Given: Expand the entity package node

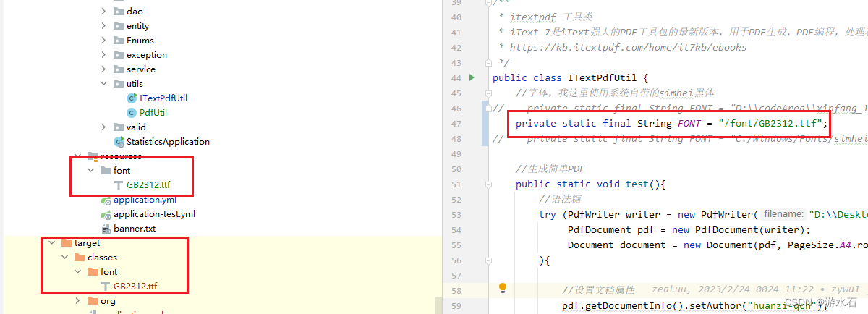Looking at the screenshot, I should 103,26.
